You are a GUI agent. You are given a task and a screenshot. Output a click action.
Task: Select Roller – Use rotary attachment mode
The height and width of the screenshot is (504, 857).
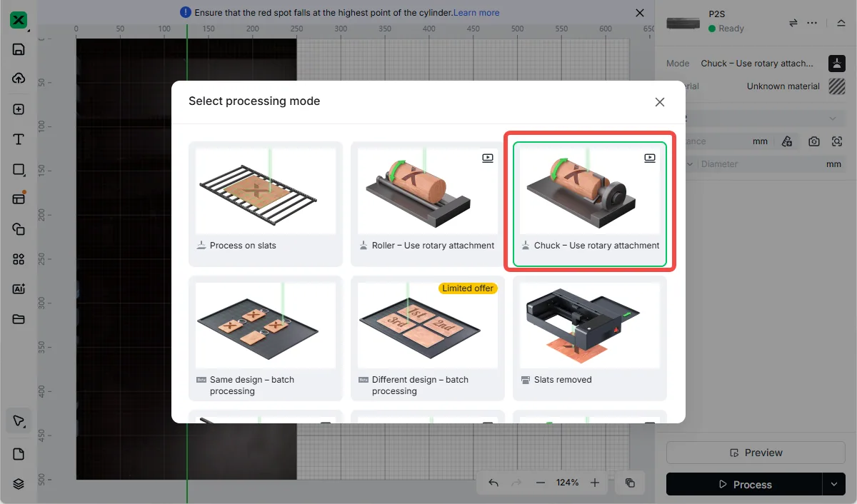pos(428,203)
